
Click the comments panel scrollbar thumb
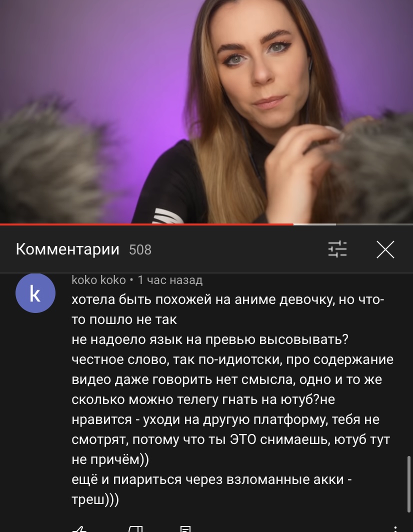click(409, 484)
